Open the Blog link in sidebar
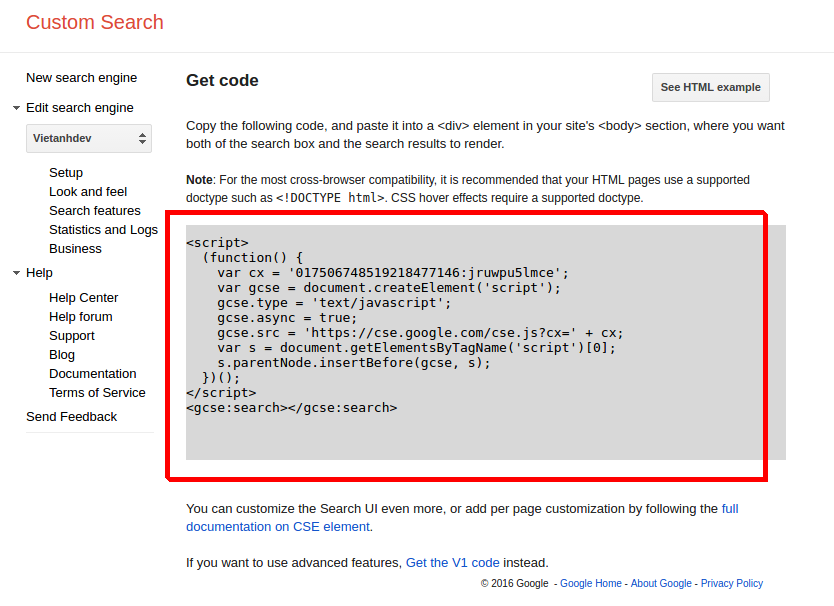The width and height of the screenshot is (834, 606). [62, 355]
